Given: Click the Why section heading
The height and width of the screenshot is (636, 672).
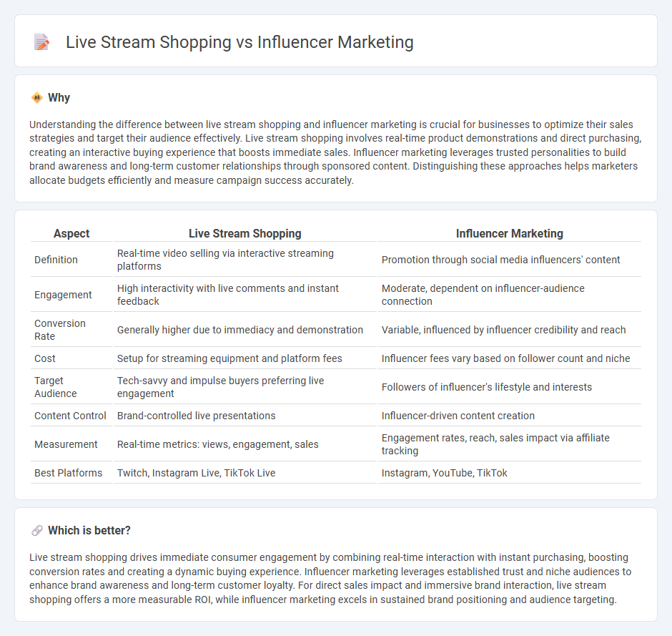Looking at the screenshot, I should [59, 98].
